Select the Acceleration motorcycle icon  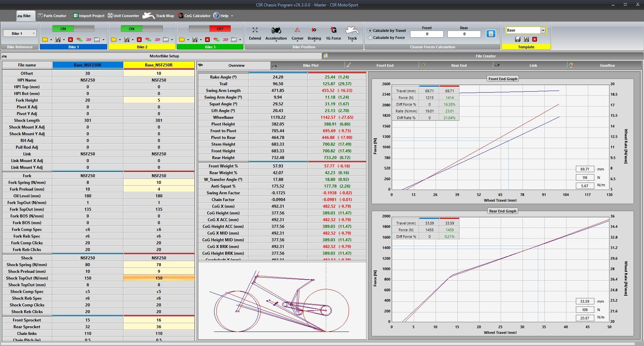click(276, 31)
